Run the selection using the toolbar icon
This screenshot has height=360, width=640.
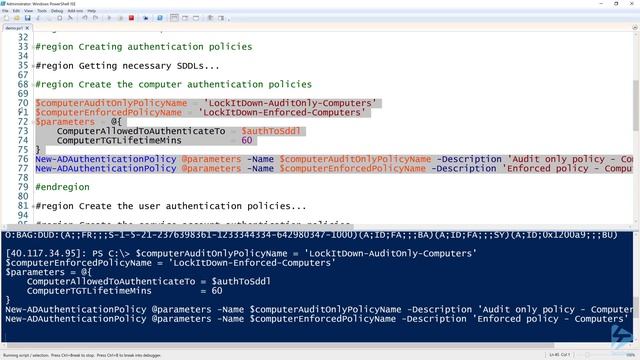120,18
